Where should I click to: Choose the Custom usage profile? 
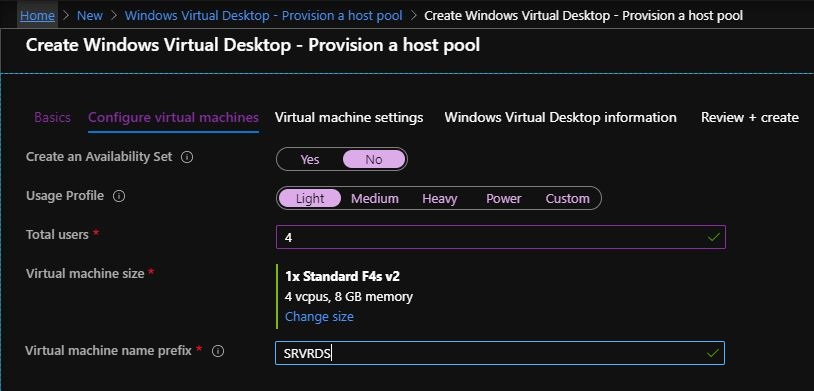point(567,198)
